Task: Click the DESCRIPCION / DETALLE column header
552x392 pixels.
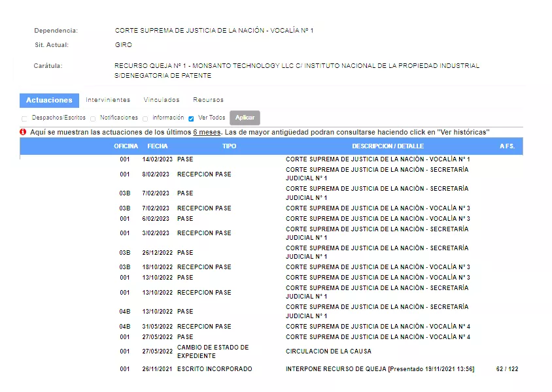Action: click(x=387, y=146)
